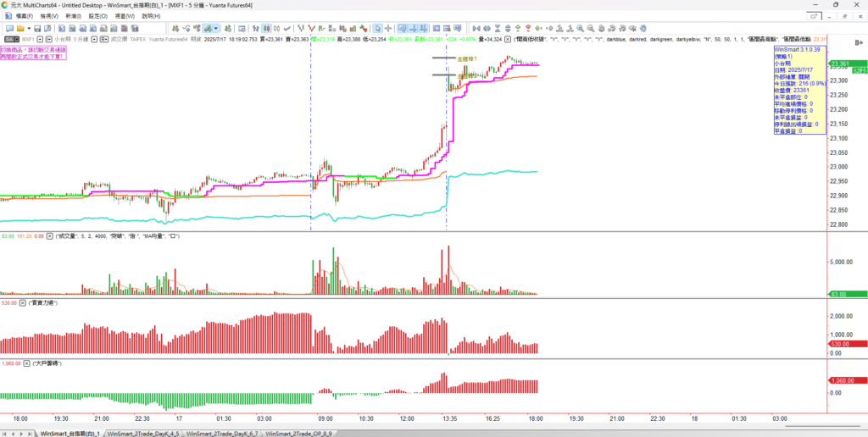Open the 檢視(V) menu
Screen dimensions: 868x437
point(49,16)
